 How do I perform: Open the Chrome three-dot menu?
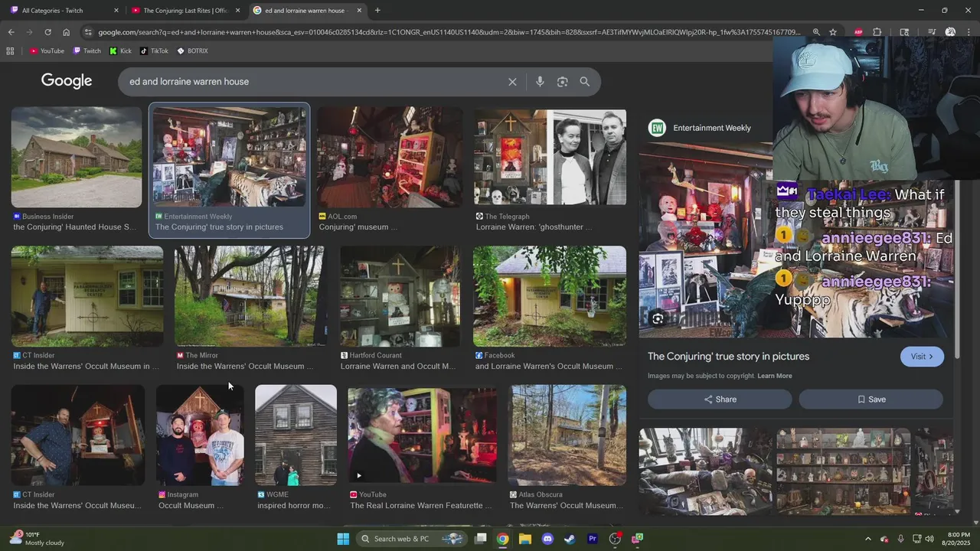click(969, 32)
